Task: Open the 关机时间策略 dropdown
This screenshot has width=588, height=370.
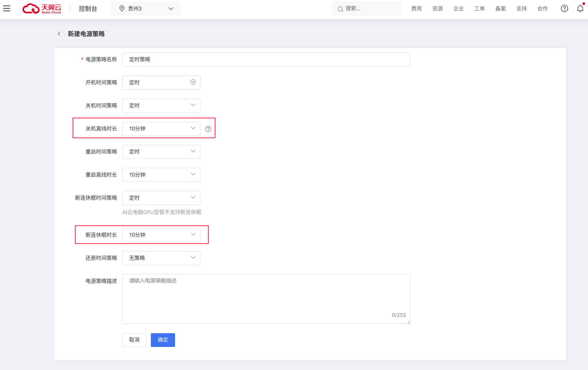Action: pos(161,105)
